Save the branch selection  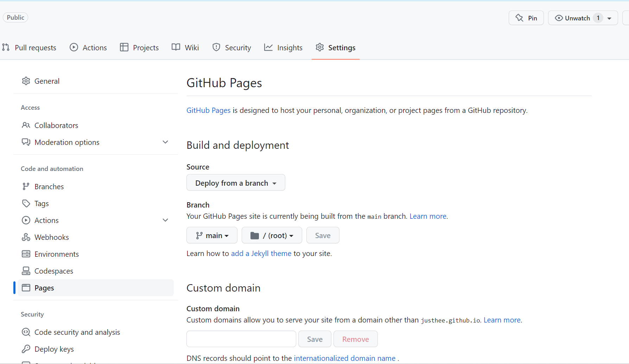323,235
